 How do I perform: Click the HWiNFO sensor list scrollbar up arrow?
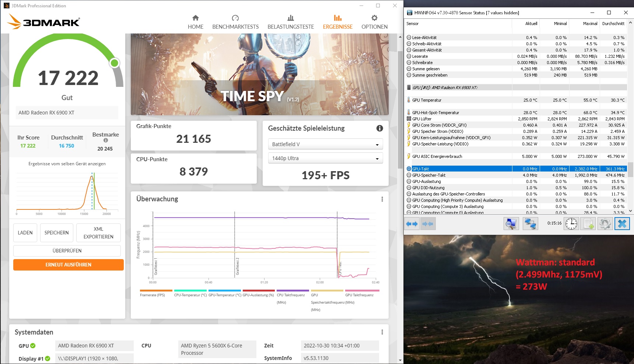(630, 23)
